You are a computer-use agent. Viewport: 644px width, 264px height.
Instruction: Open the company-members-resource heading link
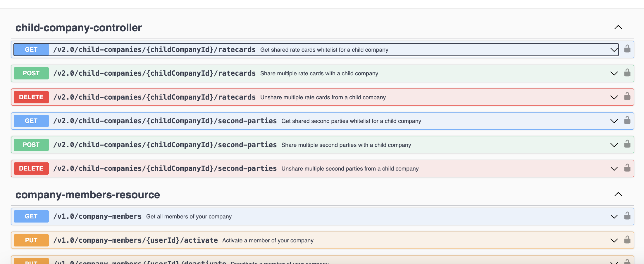(x=87, y=195)
